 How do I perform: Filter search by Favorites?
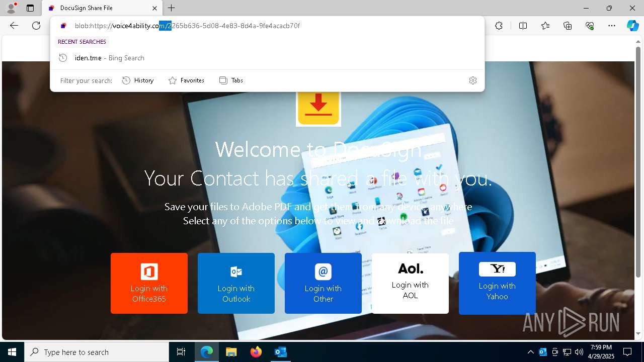tap(186, 80)
